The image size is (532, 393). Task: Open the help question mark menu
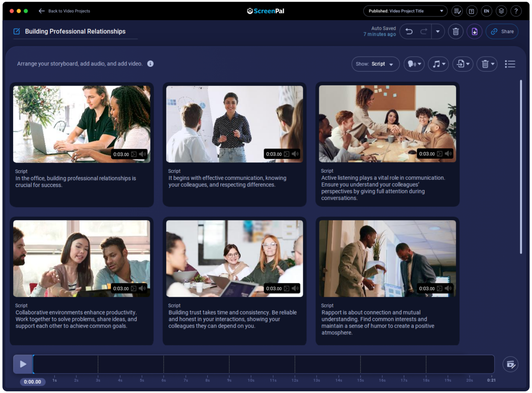click(516, 11)
